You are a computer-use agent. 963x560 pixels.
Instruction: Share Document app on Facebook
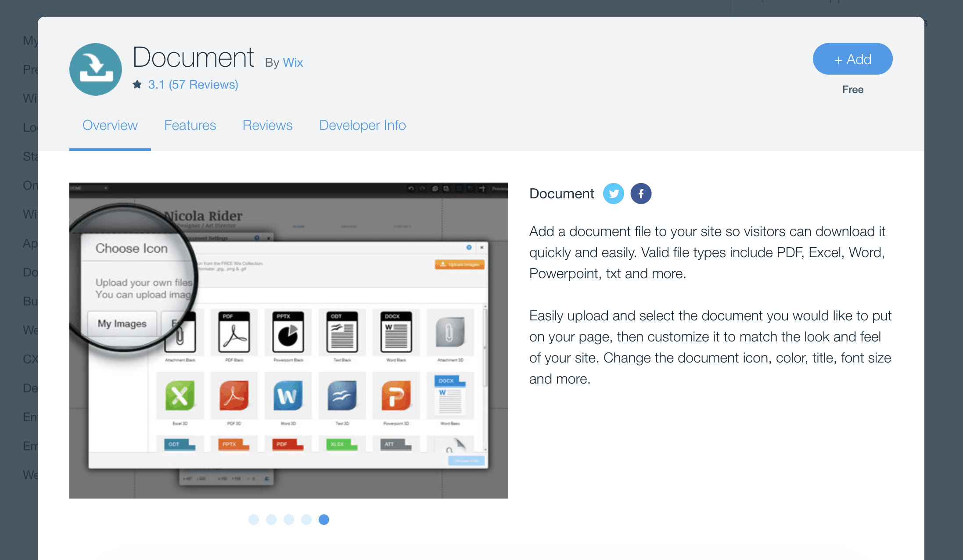point(641,194)
